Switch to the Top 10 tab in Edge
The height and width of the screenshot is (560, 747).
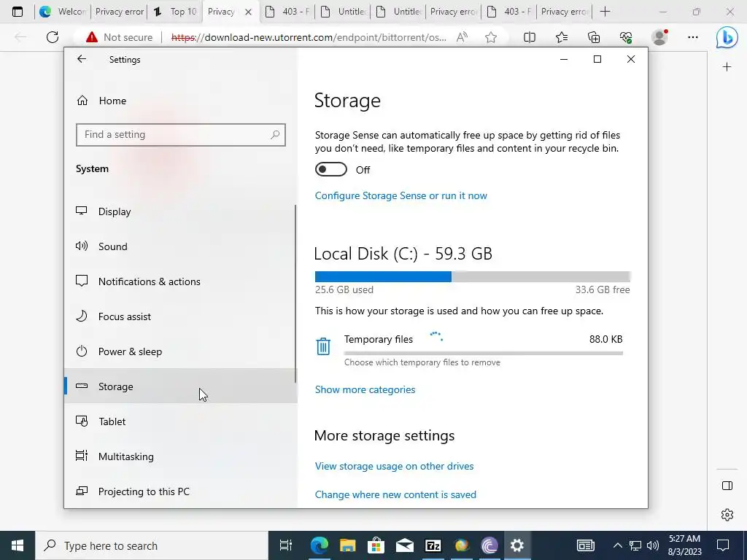[x=175, y=12]
